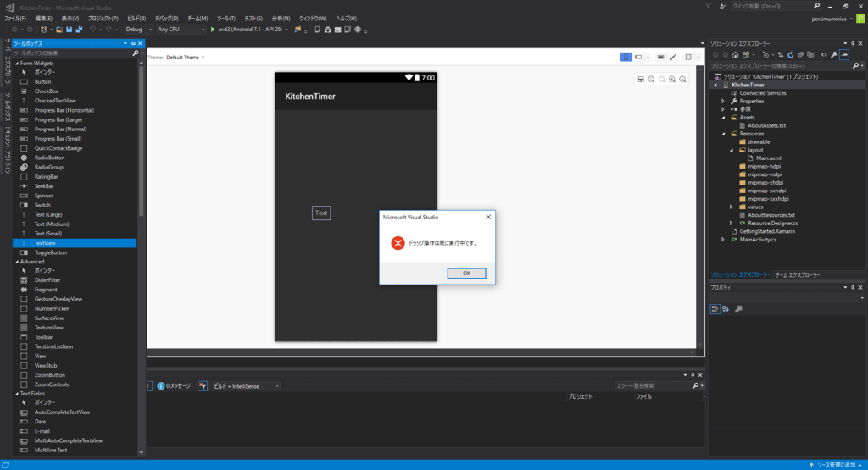Open Debug configuration dropdown
Viewport: 868px width, 470px height.
[138, 30]
